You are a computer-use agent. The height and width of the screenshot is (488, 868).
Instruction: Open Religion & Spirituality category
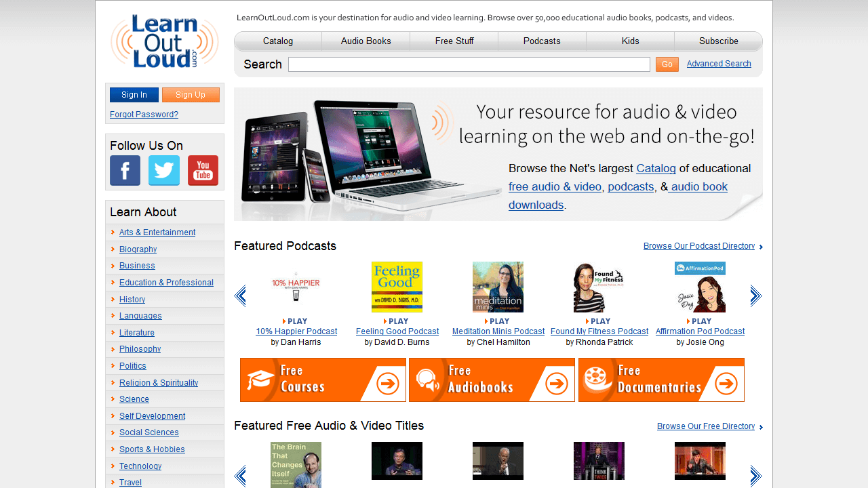[x=159, y=383]
